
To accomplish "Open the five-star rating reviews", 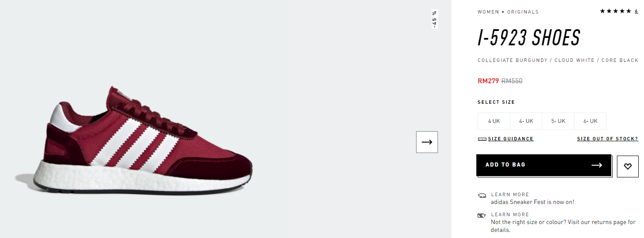I will (616, 11).
